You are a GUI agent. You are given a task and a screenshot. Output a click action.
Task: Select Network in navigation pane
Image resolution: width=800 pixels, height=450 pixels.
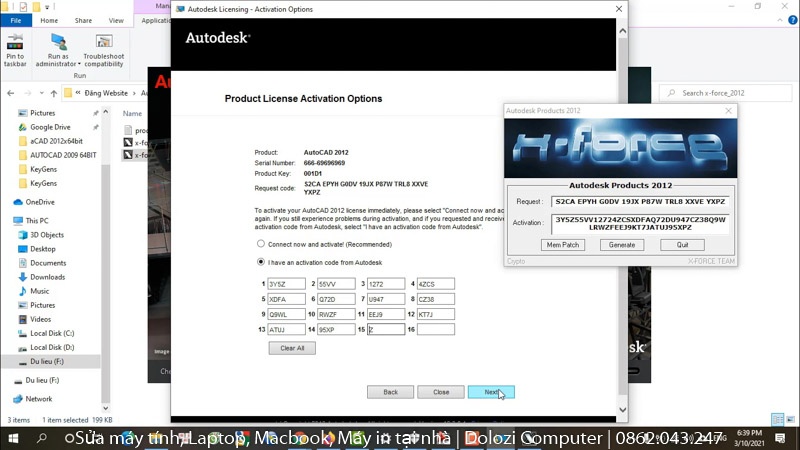point(39,399)
